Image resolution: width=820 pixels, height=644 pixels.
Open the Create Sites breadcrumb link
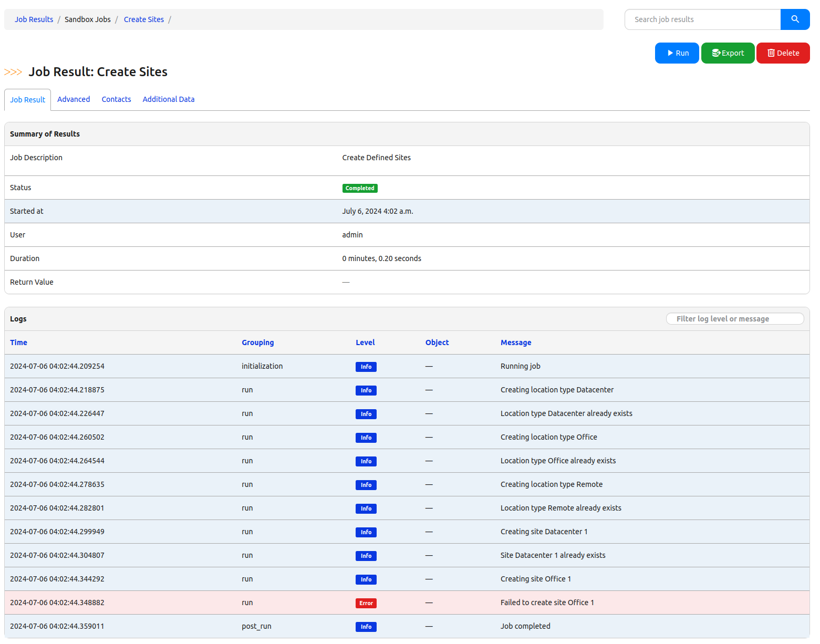144,19
